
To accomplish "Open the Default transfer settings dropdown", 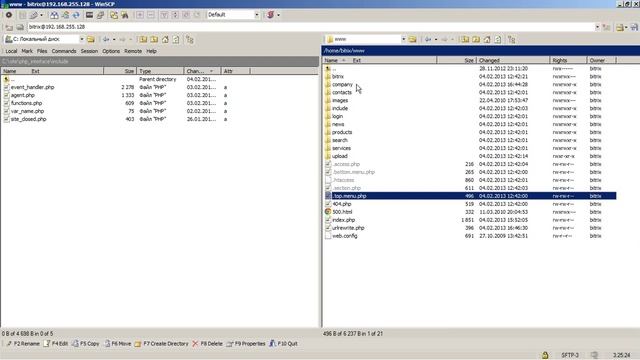I will (x=257, y=15).
